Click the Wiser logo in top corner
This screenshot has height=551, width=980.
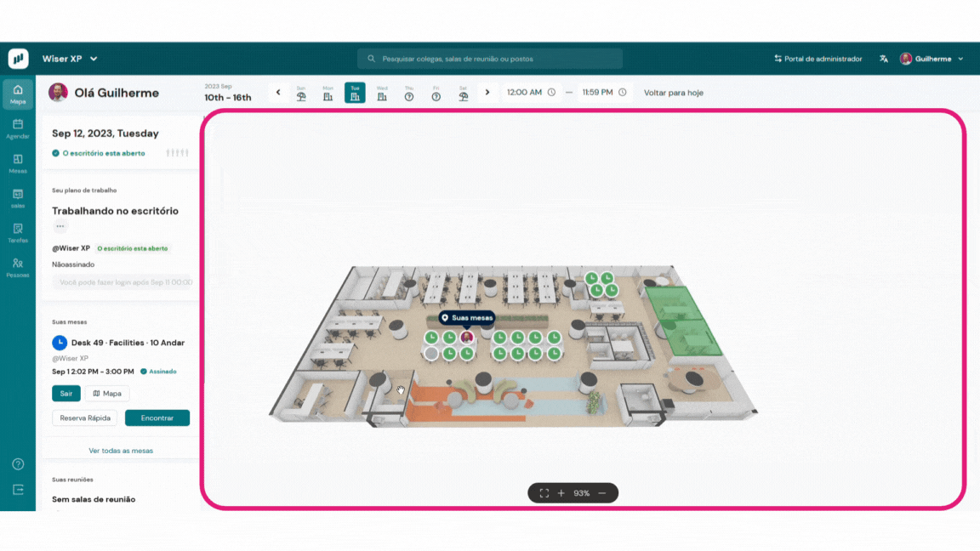[18, 59]
